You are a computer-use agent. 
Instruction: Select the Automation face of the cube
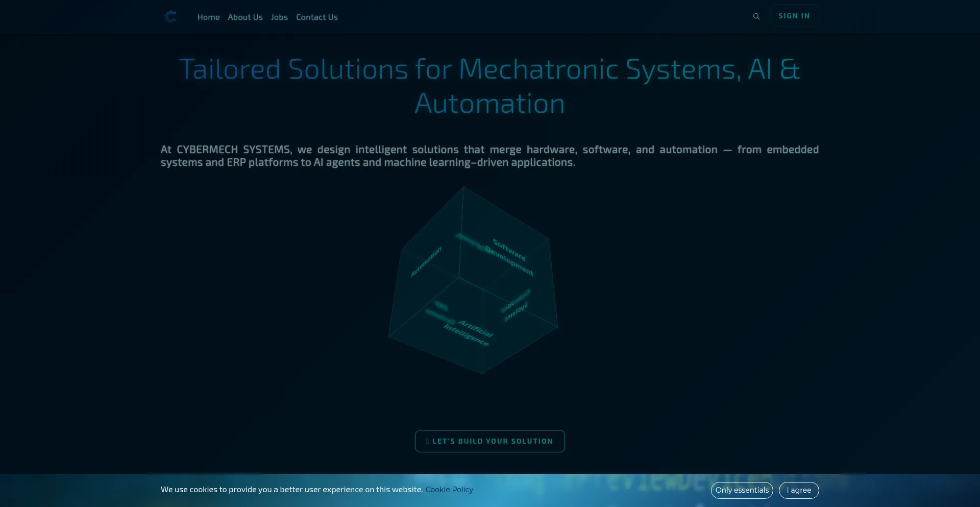[426, 261]
